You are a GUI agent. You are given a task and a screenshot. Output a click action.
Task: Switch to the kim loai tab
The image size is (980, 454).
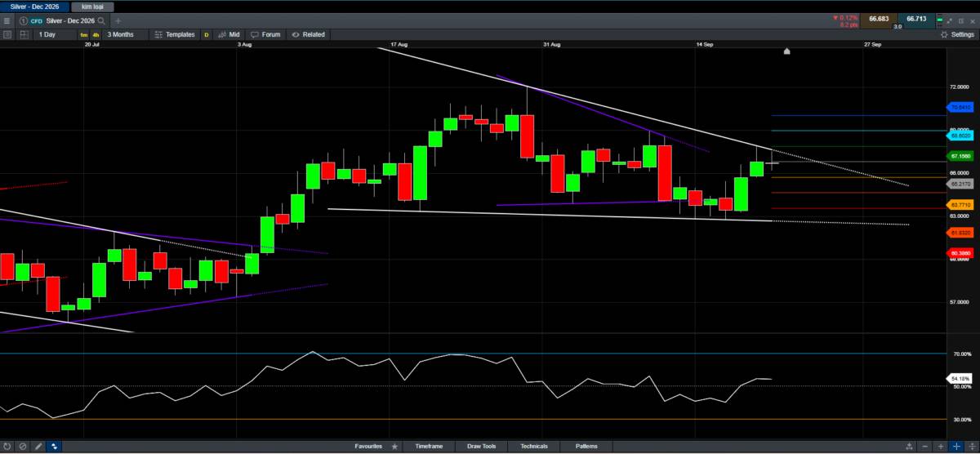pos(92,6)
